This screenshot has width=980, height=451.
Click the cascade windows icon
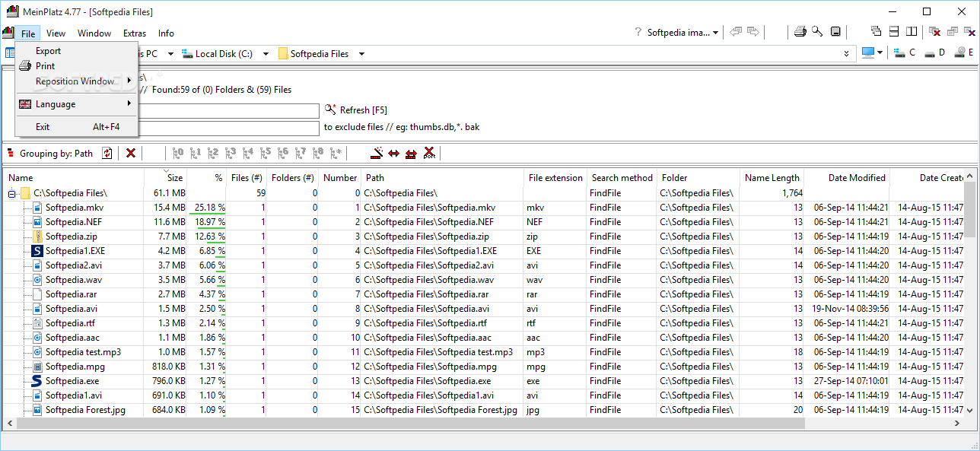876,32
